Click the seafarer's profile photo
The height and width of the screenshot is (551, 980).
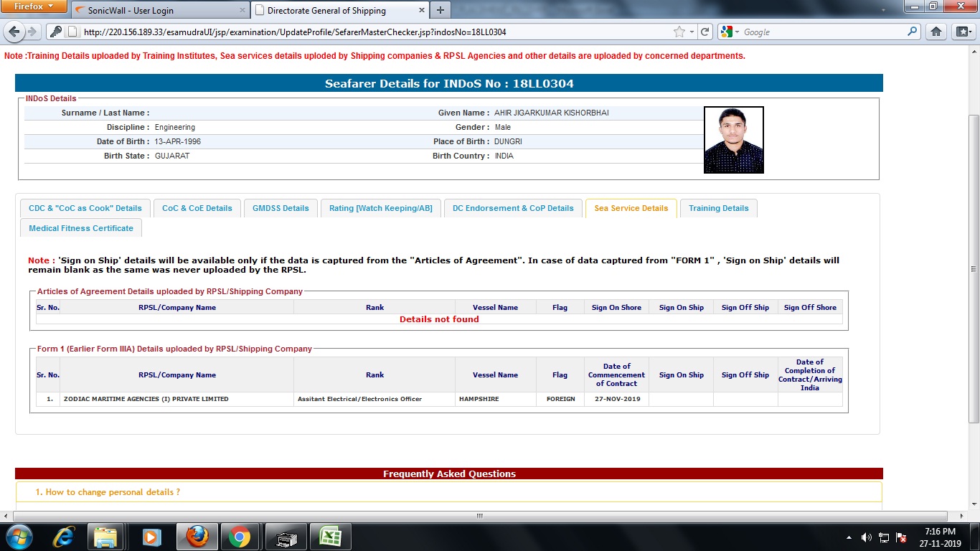(x=734, y=140)
